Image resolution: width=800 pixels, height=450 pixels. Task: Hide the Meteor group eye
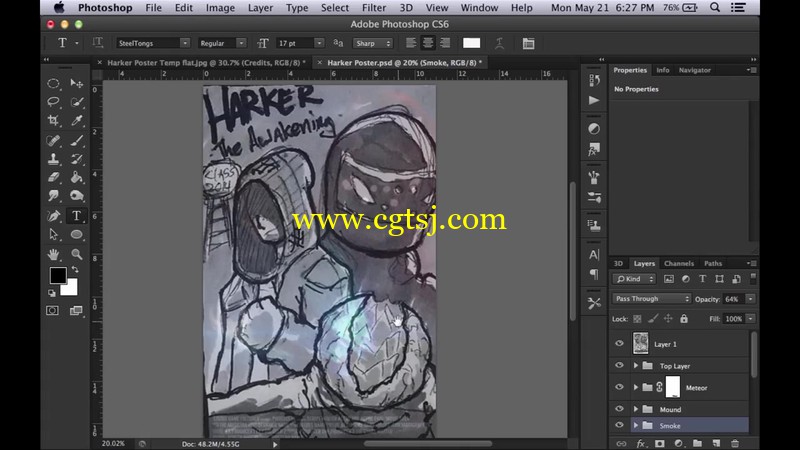619,387
